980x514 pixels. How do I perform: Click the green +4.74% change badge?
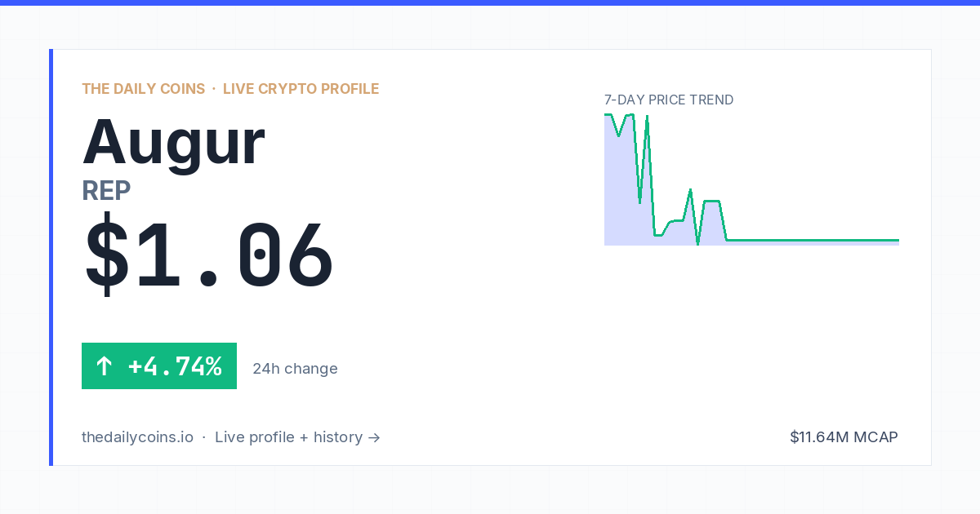pyautogui.click(x=159, y=366)
